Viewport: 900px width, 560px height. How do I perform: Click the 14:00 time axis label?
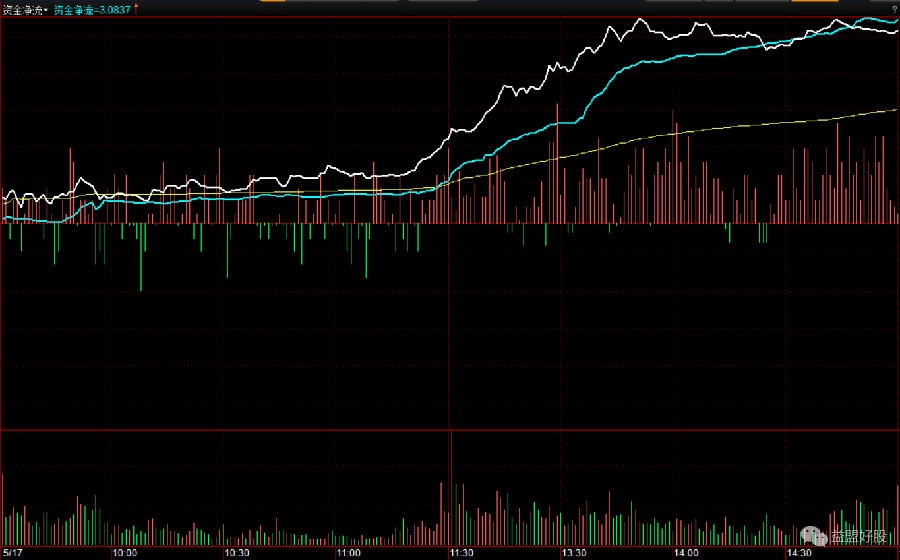click(686, 553)
